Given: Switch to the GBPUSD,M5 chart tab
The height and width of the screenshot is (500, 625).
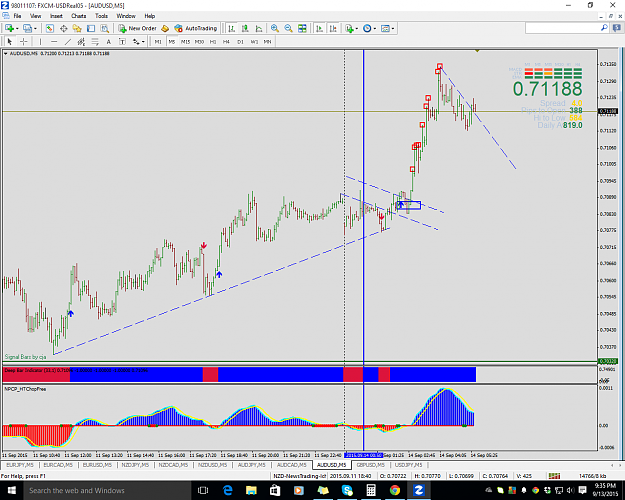Looking at the screenshot, I should tap(371, 465).
